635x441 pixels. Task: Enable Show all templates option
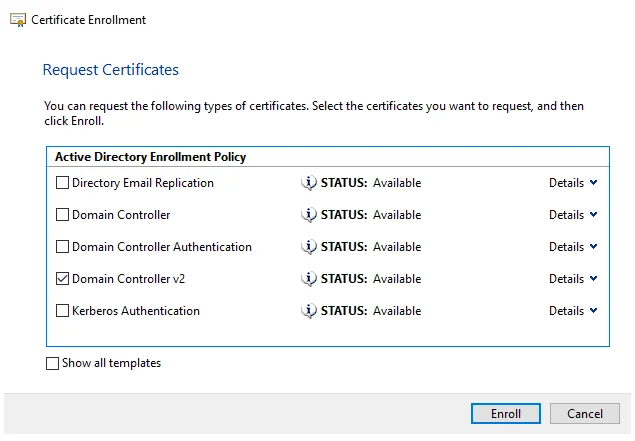53,364
